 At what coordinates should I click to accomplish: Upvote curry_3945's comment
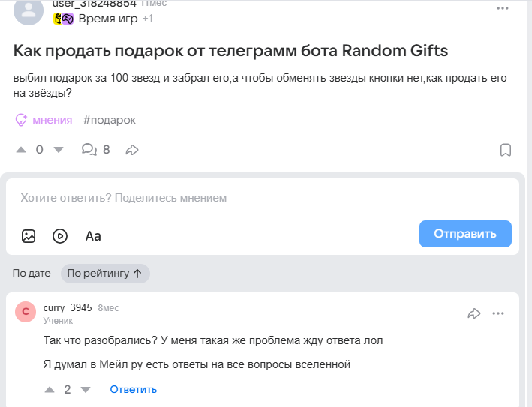pyautogui.click(x=50, y=389)
